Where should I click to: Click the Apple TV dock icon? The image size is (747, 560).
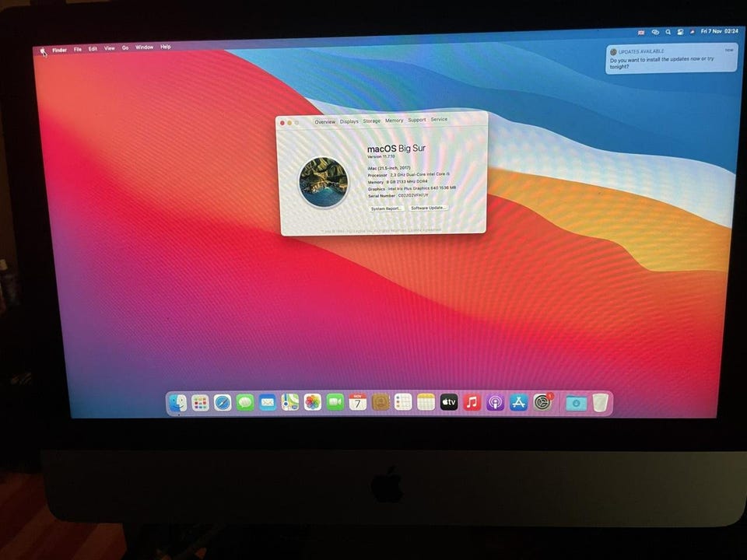449,402
